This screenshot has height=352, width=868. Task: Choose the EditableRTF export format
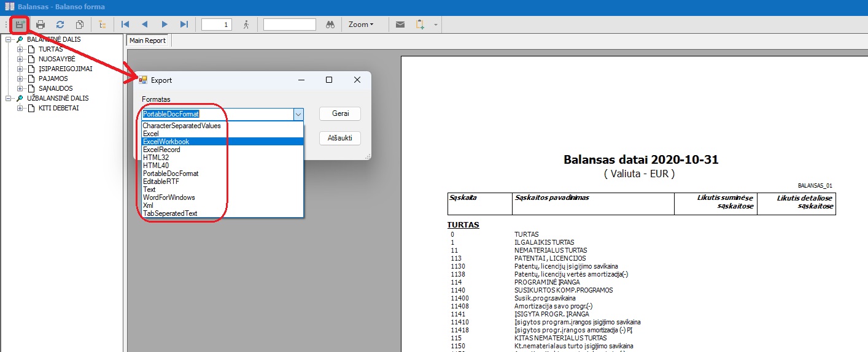(x=222, y=182)
